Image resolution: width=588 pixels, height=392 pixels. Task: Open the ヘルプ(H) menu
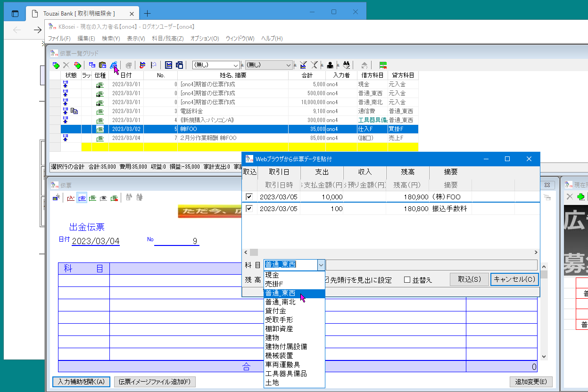click(x=272, y=39)
